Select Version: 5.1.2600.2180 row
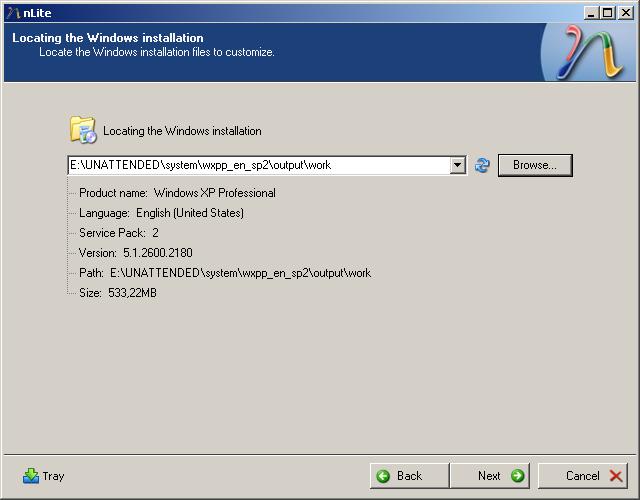 coord(136,253)
